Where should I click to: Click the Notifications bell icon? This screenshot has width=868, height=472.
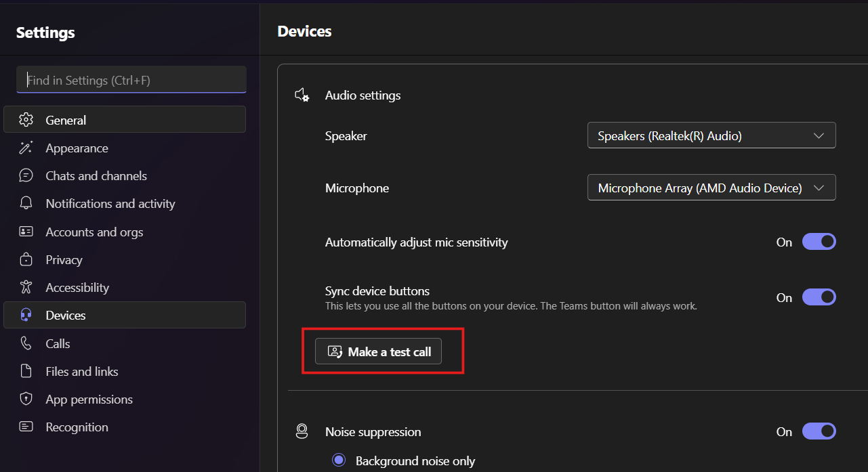pos(26,203)
